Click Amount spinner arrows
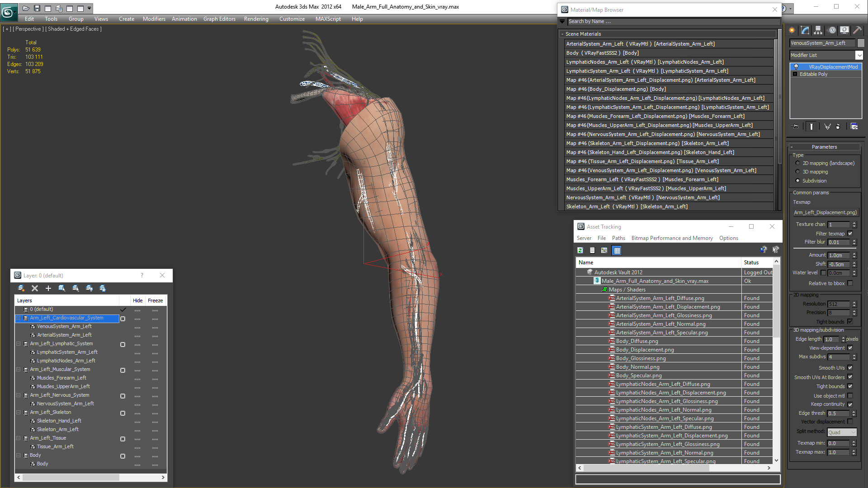 click(x=854, y=255)
